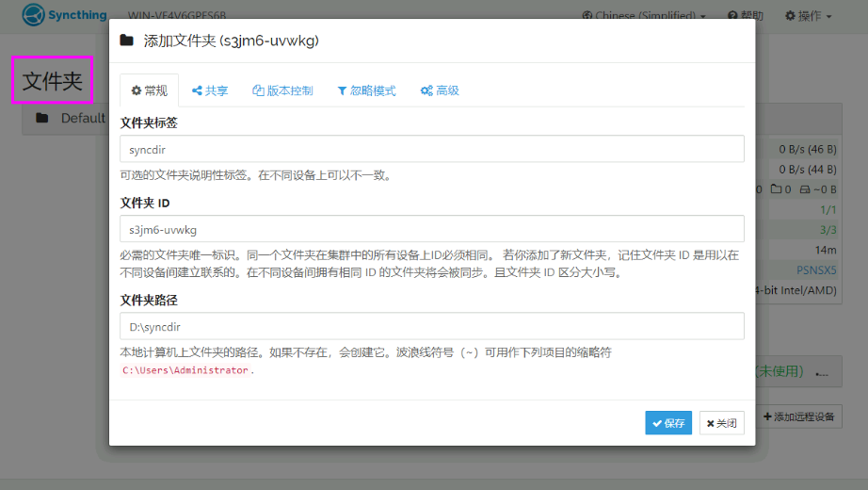Screen dimensions: 868x490
Task: Switch to the 常规 tab
Action: point(149,90)
